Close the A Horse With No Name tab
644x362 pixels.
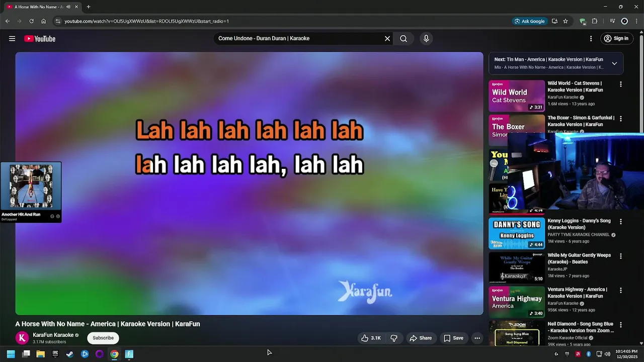pyautogui.click(x=76, y=7)
